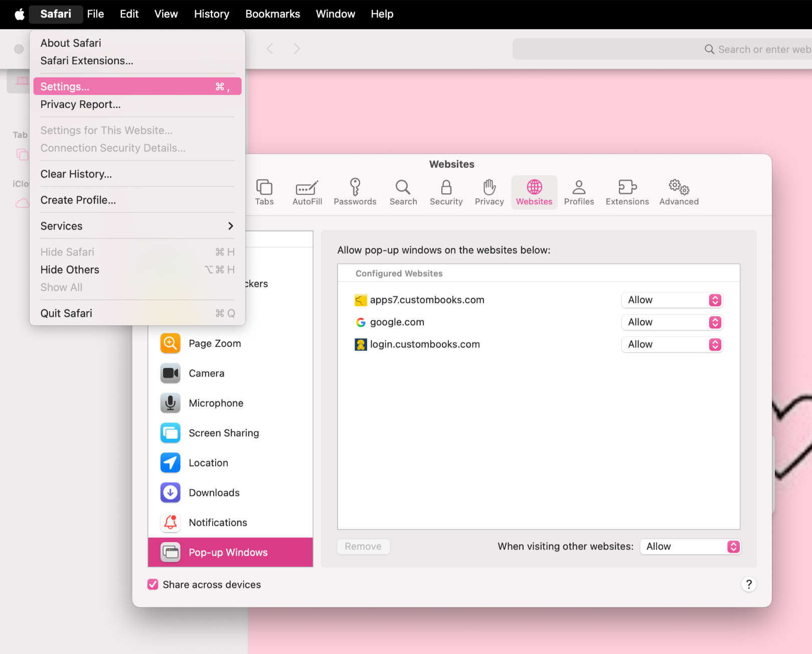The image size is (812, 654).
Task: Select the login.custombooks.com row text
Action: [425, 344]
